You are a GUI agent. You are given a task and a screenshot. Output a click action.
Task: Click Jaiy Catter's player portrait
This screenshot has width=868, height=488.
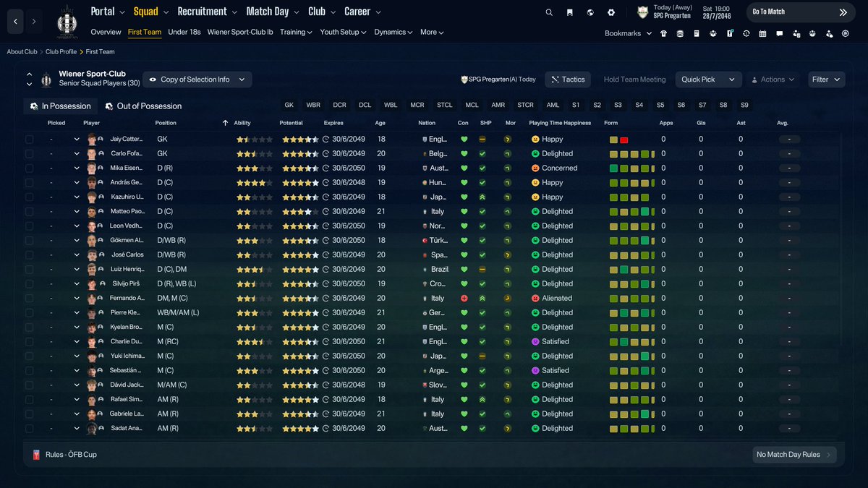click(x=92, y=139)
